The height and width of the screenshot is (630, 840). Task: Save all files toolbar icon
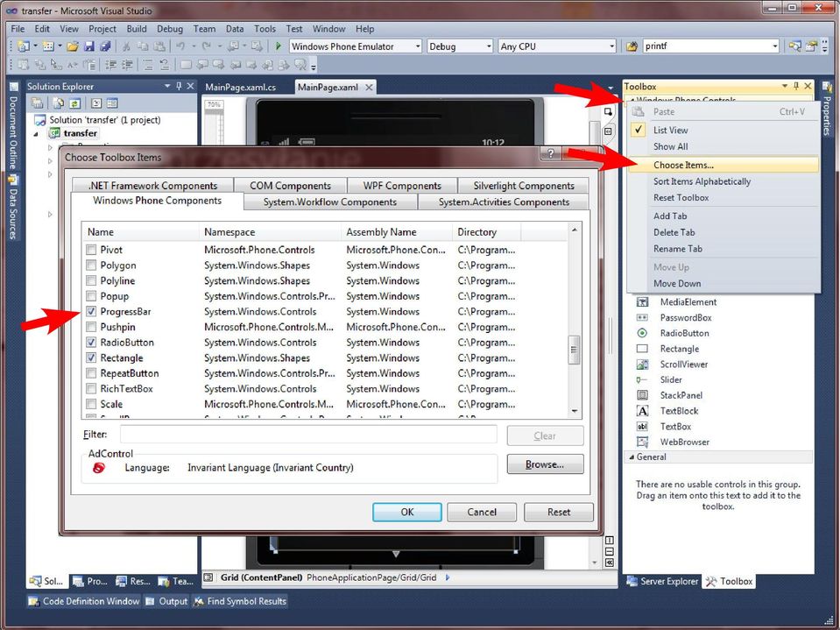coord(105,46)
